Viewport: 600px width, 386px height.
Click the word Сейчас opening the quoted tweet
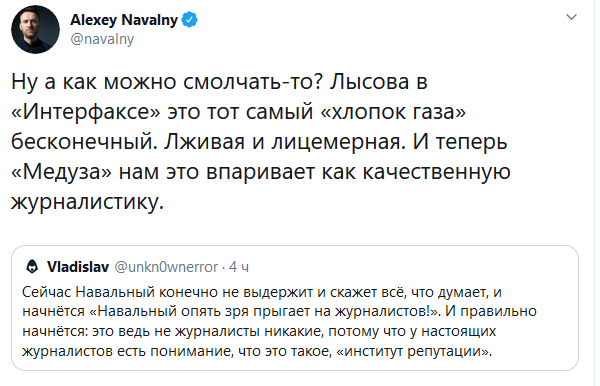pos(47,292)
